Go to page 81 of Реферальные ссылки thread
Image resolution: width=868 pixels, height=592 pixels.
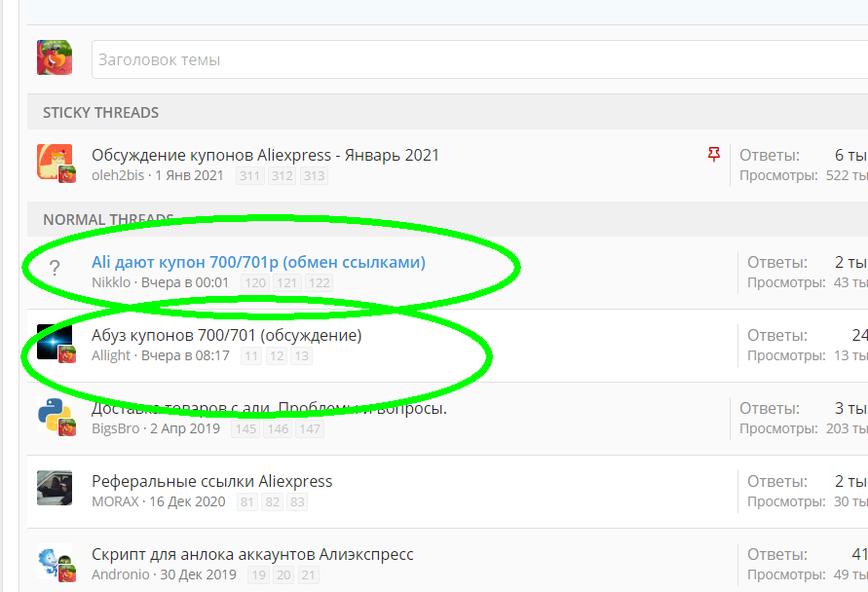coord(247,501)
